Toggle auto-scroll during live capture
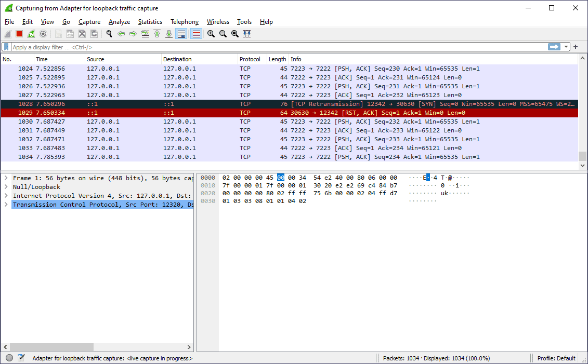The height and width of the screenshot is (364, 588). 181,33
